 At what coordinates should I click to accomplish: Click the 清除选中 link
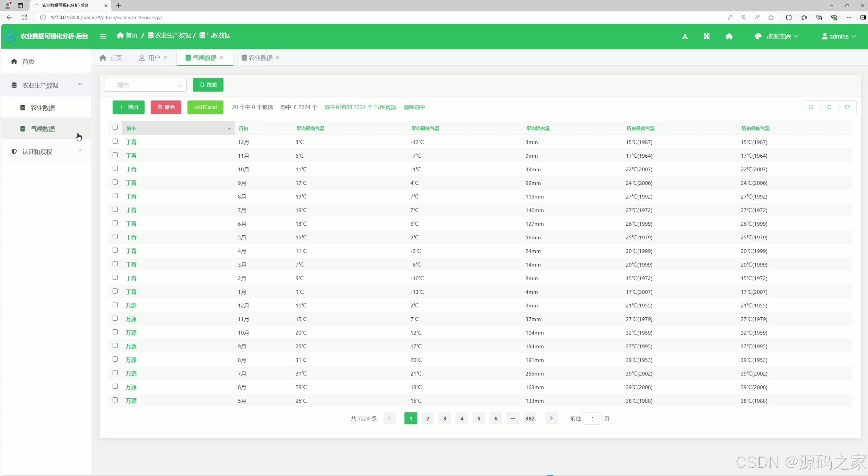pyautogui.click(x=414, y=107)
